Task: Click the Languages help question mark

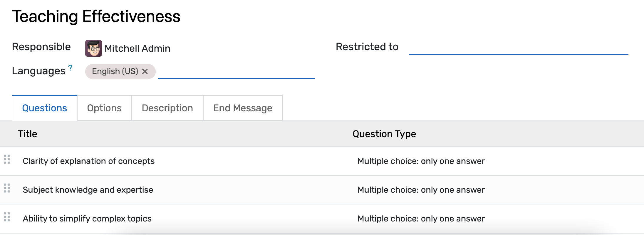Action: [70, 68]
